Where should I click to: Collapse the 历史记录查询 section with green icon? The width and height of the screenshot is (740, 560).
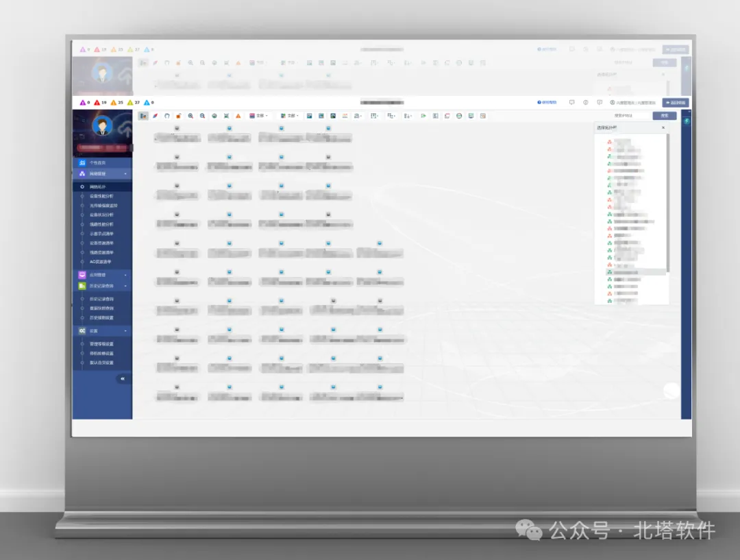102,286
